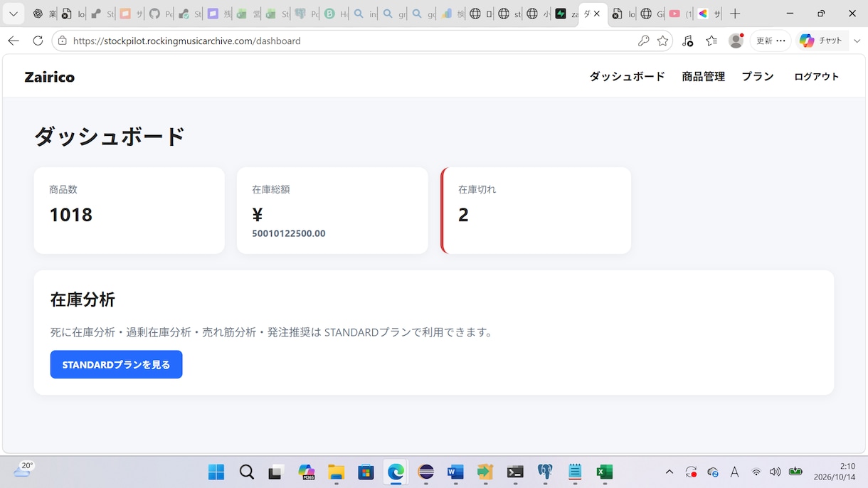Open pgAdmin elephant icon on taskbar

click(545, 472)
